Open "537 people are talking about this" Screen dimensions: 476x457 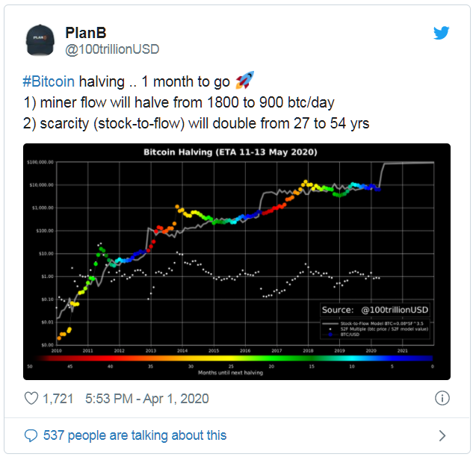click(135, 435)
